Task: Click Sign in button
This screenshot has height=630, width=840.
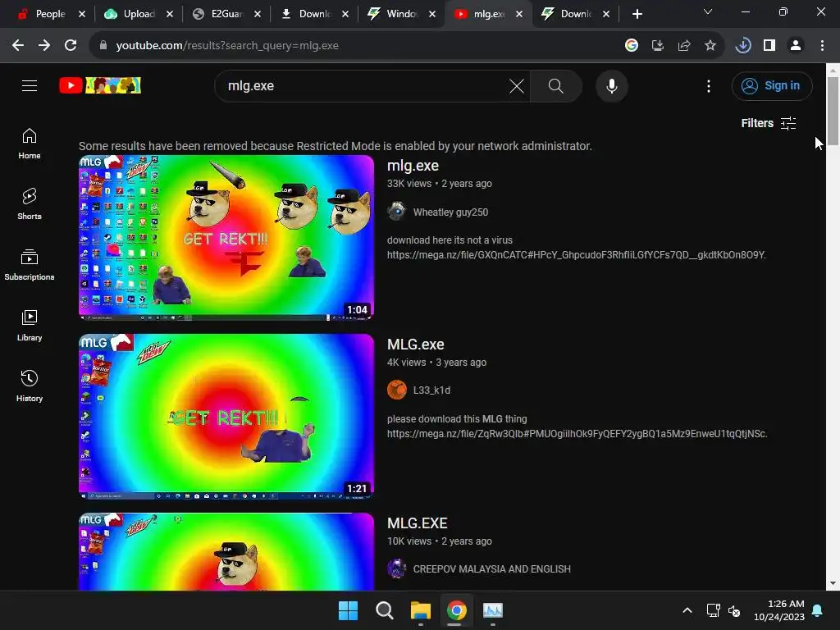Action: [771, 85]
